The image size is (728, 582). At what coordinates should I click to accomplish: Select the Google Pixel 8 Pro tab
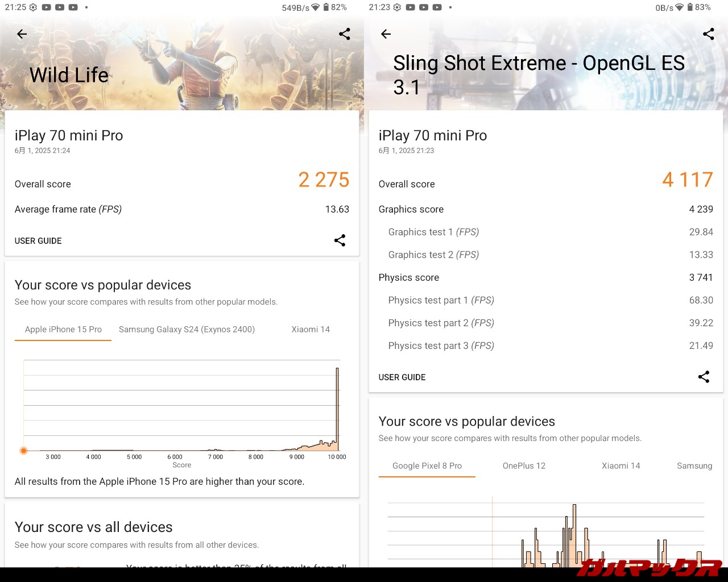tap(427, 466)
